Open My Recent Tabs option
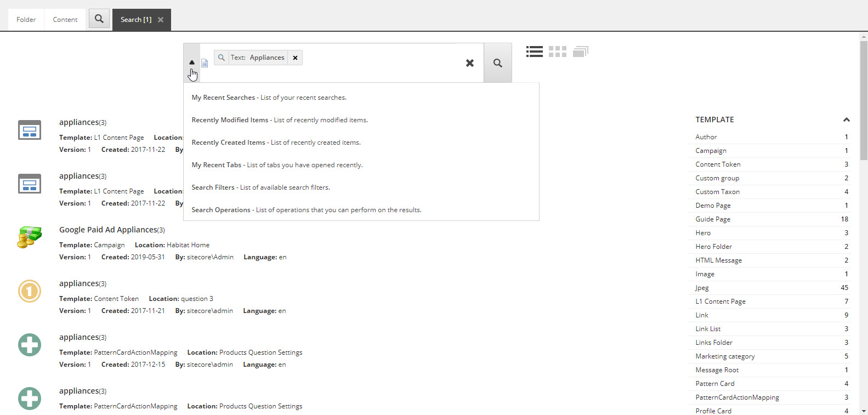The image size is (868, 415). (277, 165)
